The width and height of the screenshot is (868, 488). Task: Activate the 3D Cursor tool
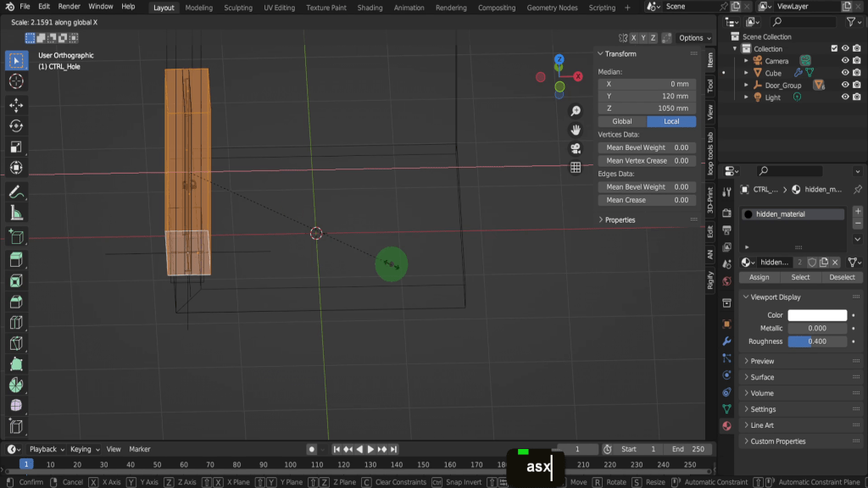coord(15,81)
